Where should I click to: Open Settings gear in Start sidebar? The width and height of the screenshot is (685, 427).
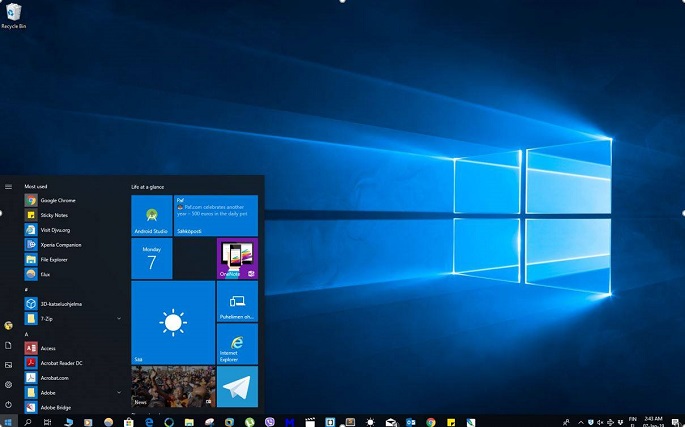point(8,384)
